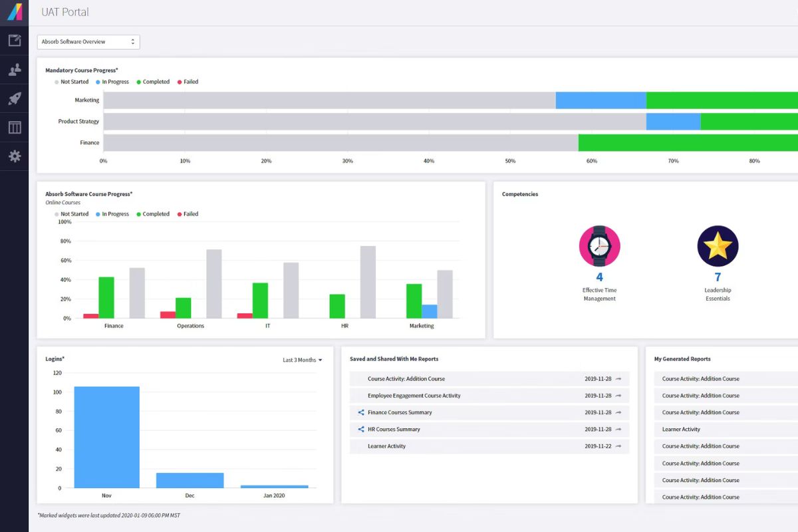The height and width of the screenshot is (532, 798).
Task: Click the Absorb logo in the sidebar
Action: (x=15, y=12)
